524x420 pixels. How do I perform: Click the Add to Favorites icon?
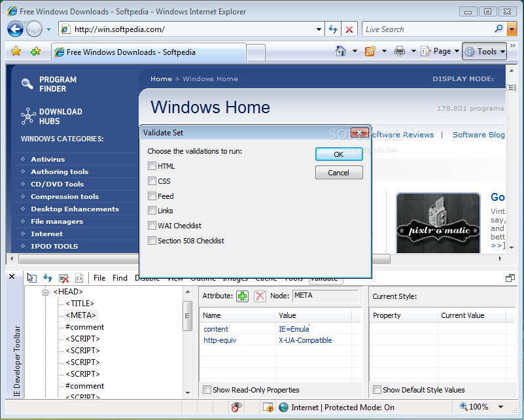[35, 51]
